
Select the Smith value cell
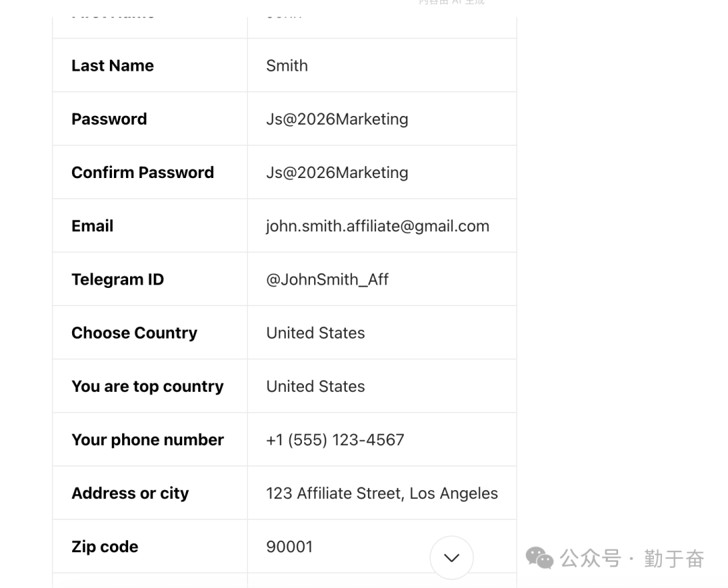(x=287, y=65)
